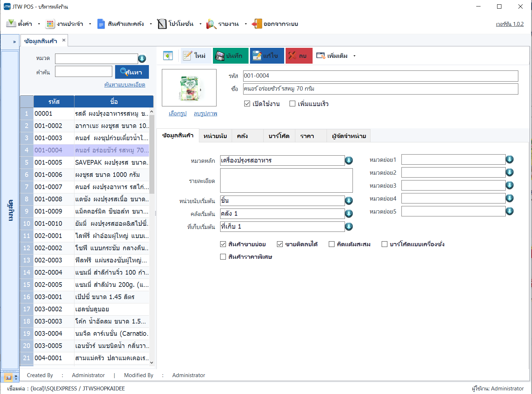
Task: Click the back arrow panel icon beside ใหม่
Action: (168, 56)
